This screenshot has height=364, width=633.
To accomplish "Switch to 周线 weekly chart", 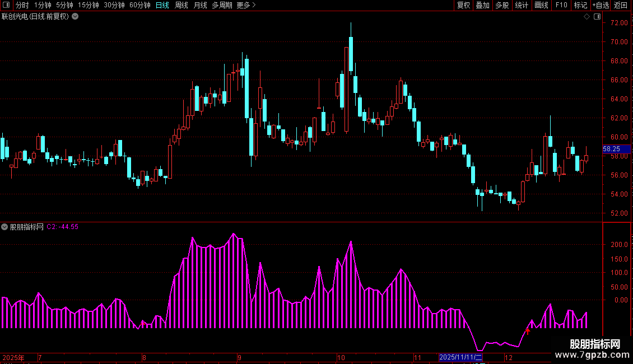I will coord(181,5).
